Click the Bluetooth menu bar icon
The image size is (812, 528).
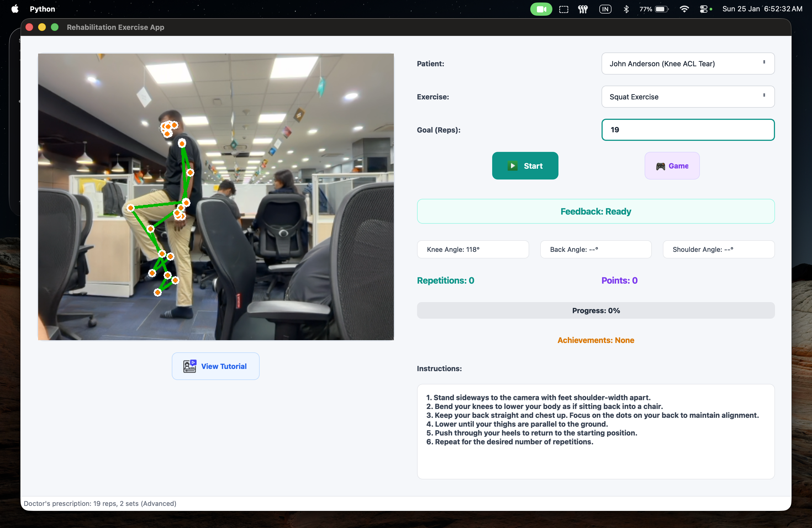626,9
